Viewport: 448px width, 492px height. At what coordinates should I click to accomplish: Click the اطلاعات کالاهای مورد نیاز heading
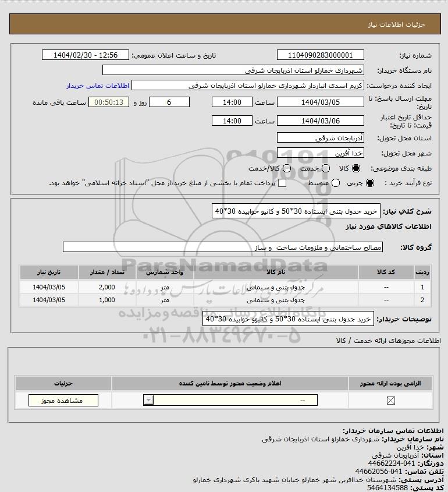pos(389,226)
